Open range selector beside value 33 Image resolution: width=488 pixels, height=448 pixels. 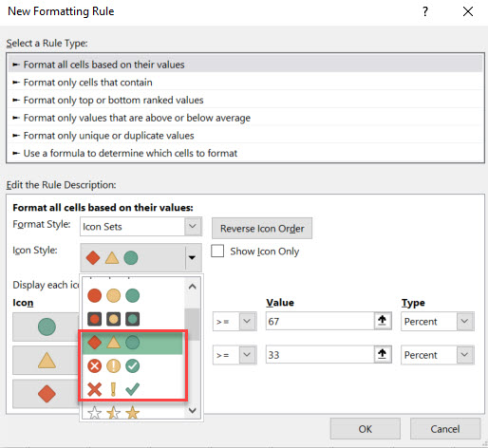click(x=383, y=354)
